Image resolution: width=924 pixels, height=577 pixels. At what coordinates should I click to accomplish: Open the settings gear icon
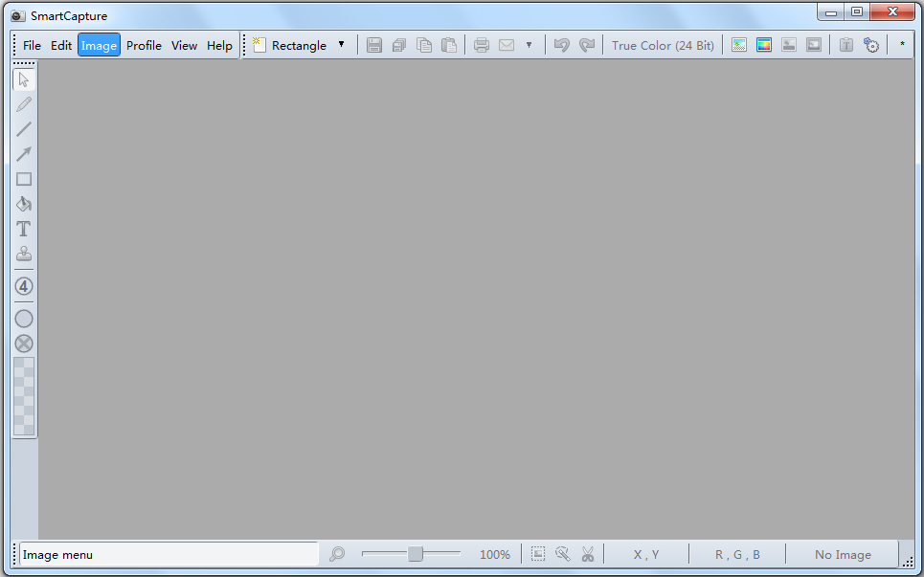[871, 45]
